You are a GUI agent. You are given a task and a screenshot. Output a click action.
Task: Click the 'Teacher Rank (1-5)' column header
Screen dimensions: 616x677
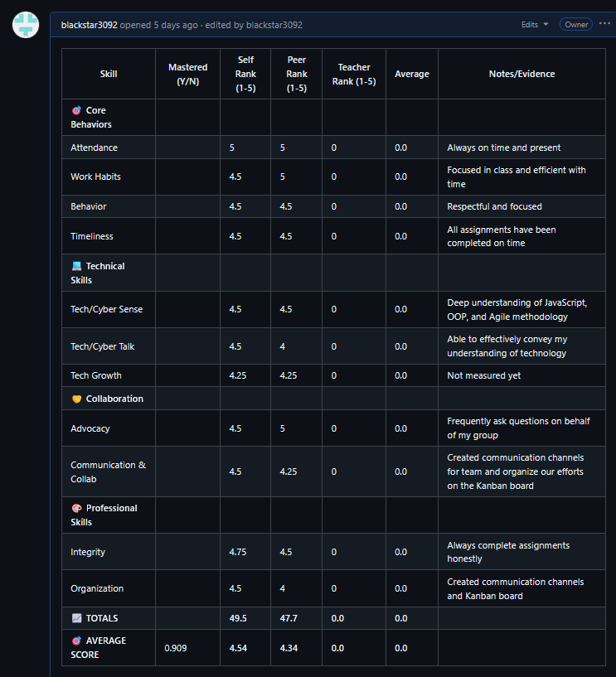pos(354,74)
